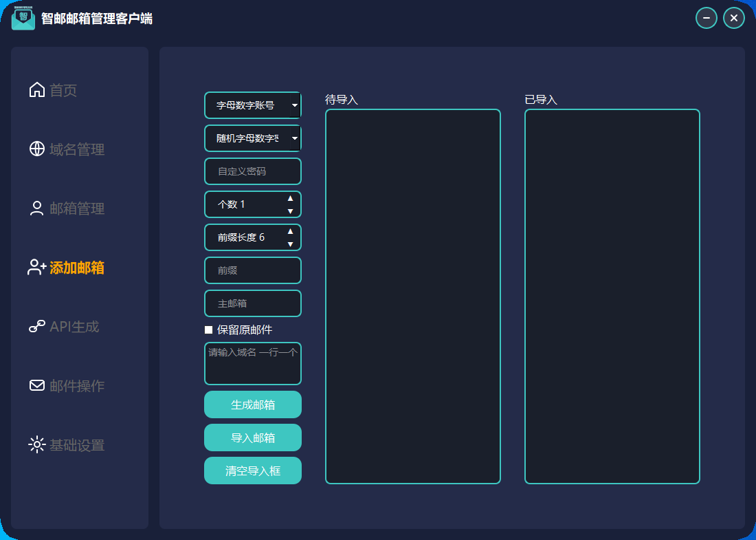
Task: Click the sun gear icon for 基础设置
Action: 37,445
